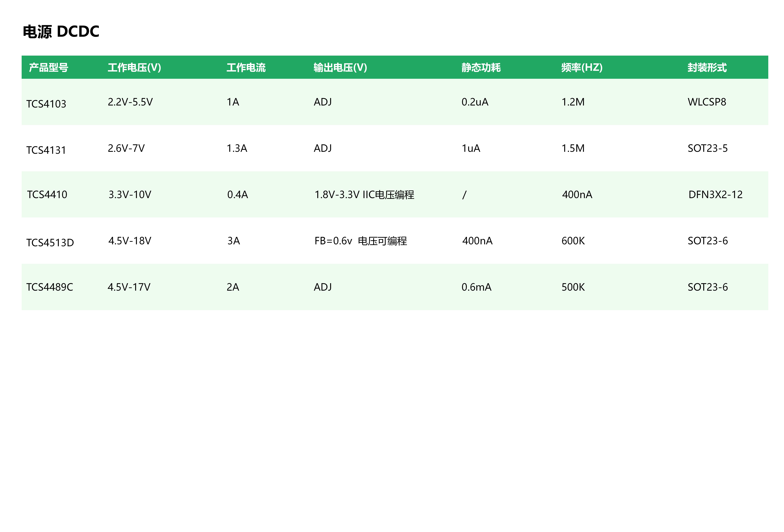Viewport: 784px width, 532px height.
Task: Click the slash cell in TCS4410 row
Action: (464, 195)
